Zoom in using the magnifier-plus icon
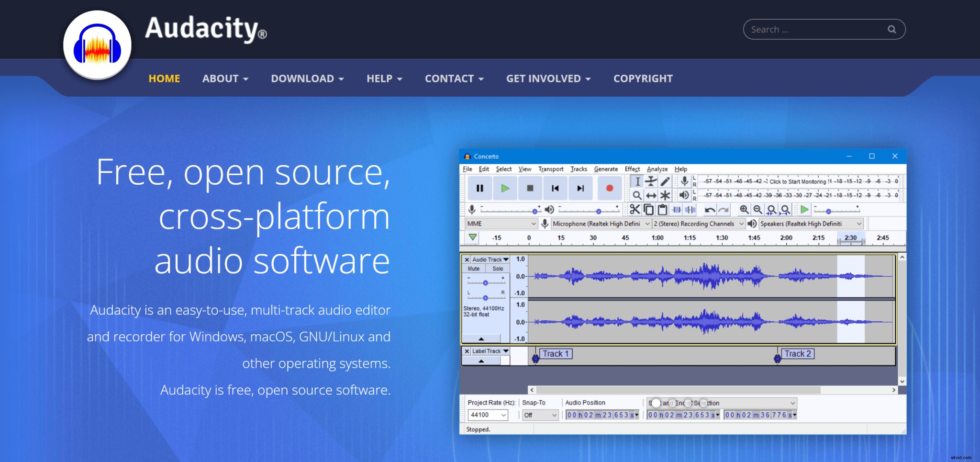980x462 pixels. click(x=744, y=210)
